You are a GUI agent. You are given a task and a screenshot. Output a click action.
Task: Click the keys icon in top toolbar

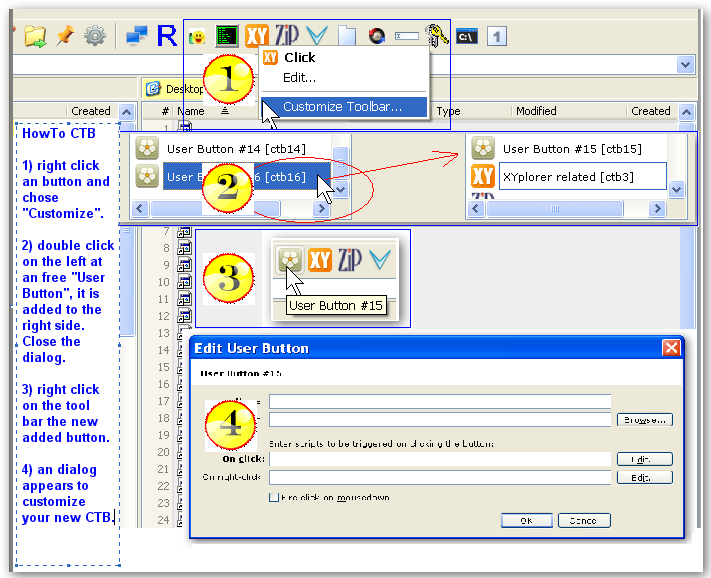click(436, 36)
